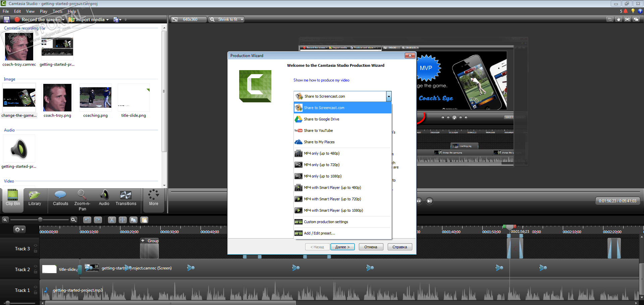Viewport: 644px width, 305px height.
Task: Select MP4 only (up to 480p) preset
Action: tap(342, 153)
